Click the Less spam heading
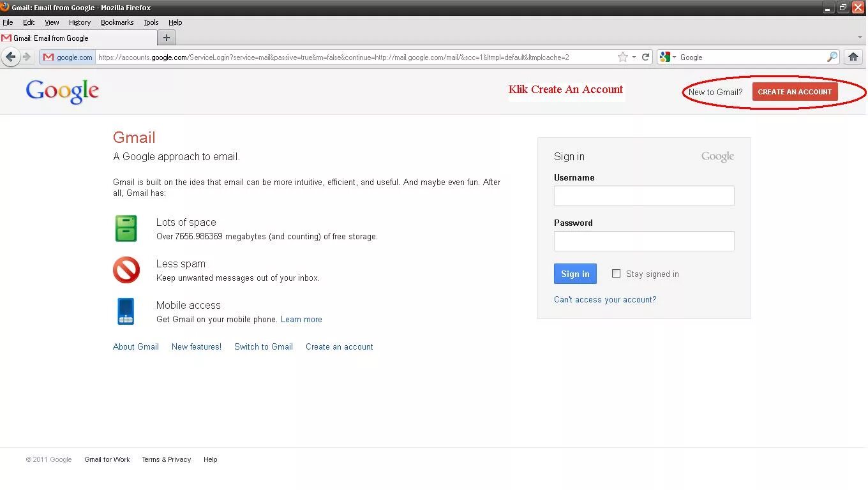The image size is (868, 490). 181,264
